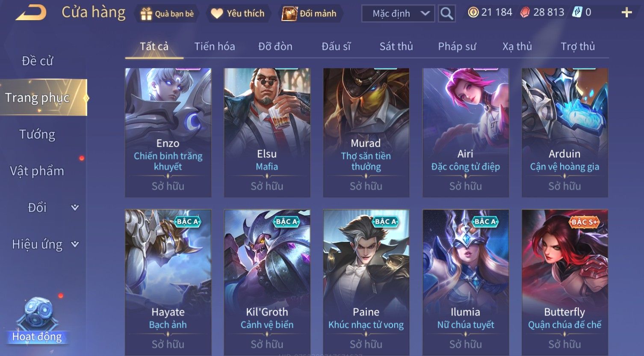
Task: Open Tướng in the left sidebar
Action: point(37,134)
